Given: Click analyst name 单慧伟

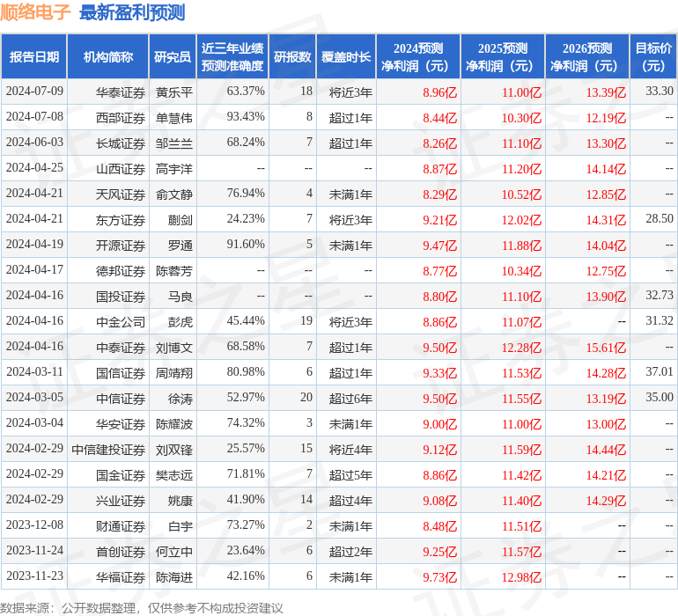Looking at the screenshot, I should coord(173,118).
